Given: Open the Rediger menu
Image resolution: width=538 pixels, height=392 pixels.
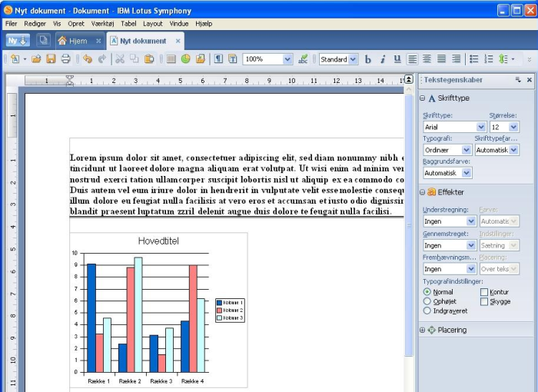Looking at the screenshot, I should click(35, 24).
